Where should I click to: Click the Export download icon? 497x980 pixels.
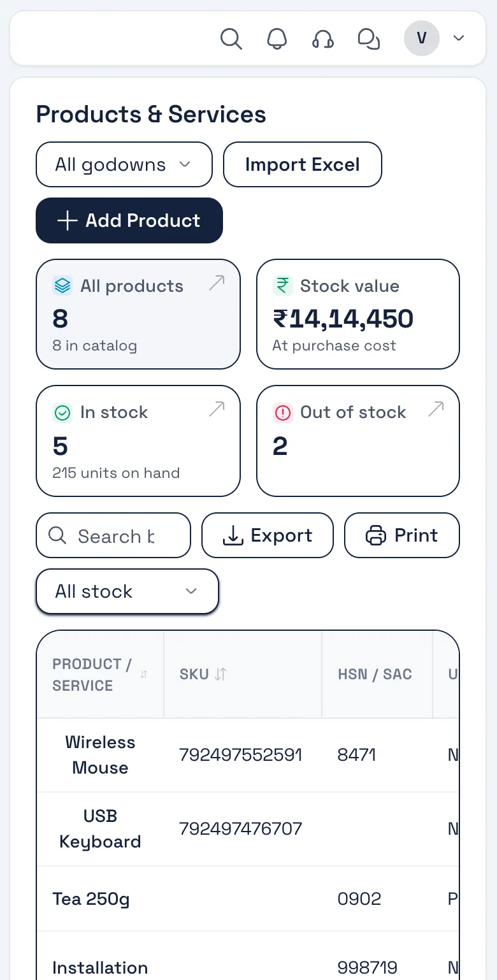[x=233, y=536]
